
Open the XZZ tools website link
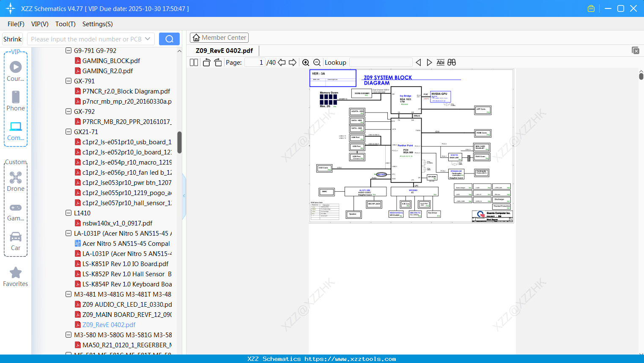[350, 359]
